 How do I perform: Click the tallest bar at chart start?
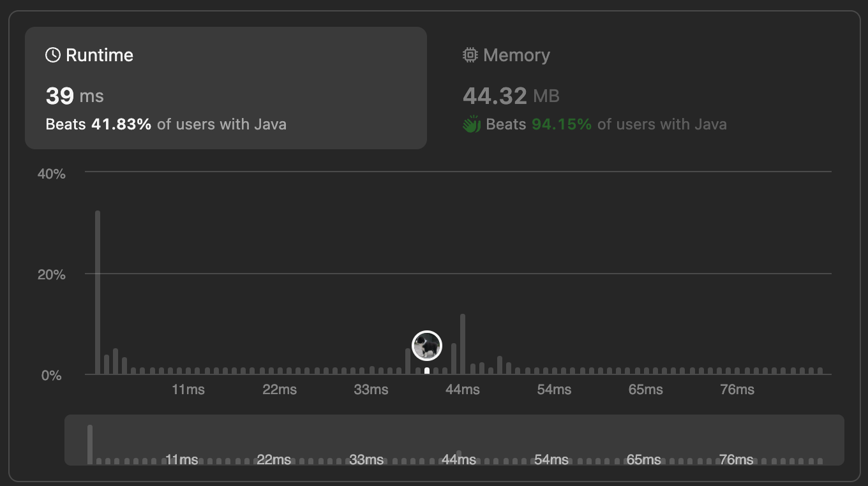tap(98, 292)
